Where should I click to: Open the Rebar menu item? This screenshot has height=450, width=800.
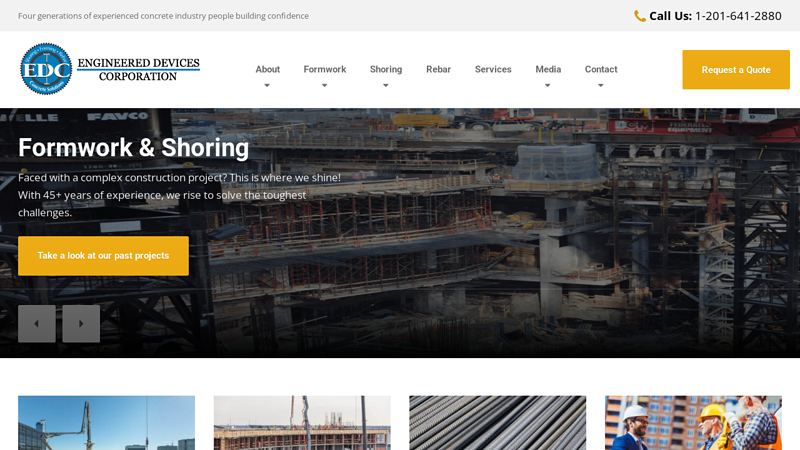coord(438,69)
